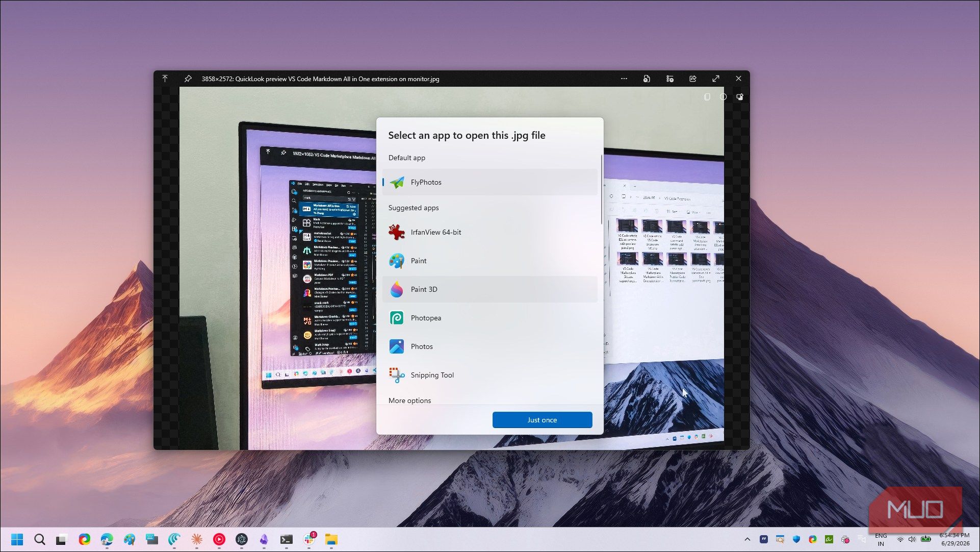This screenshot has width=980, height=552.
Task: Expand QuickLook preview to full screen
Action: (x=716, y=79)
